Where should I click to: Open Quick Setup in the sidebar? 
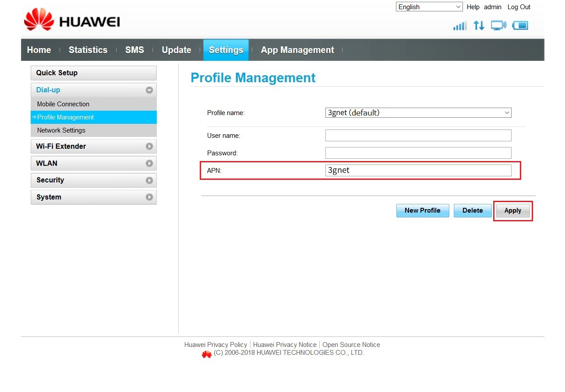93,73
